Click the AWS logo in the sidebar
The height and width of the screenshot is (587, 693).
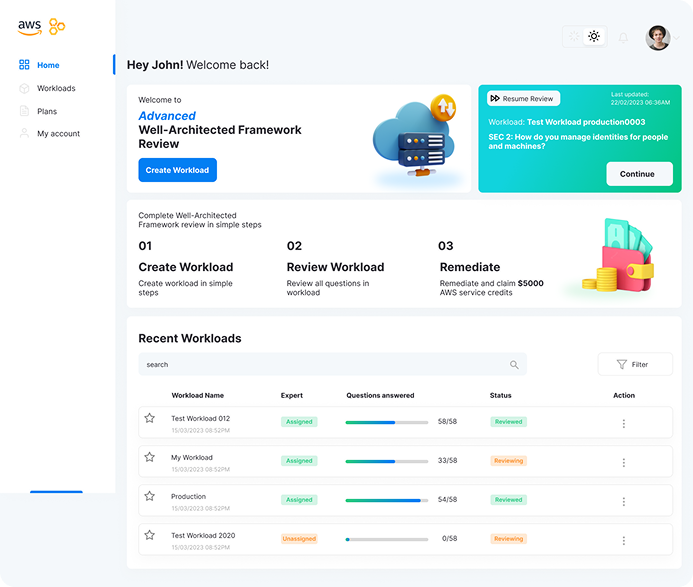(30, 27)
